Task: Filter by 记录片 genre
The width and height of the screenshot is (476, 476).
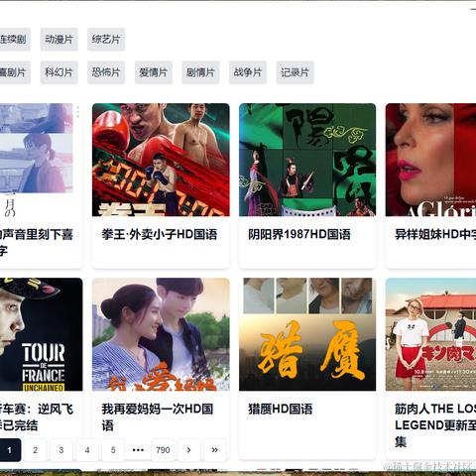Action: pyautogui.click(x=295, y=72)
